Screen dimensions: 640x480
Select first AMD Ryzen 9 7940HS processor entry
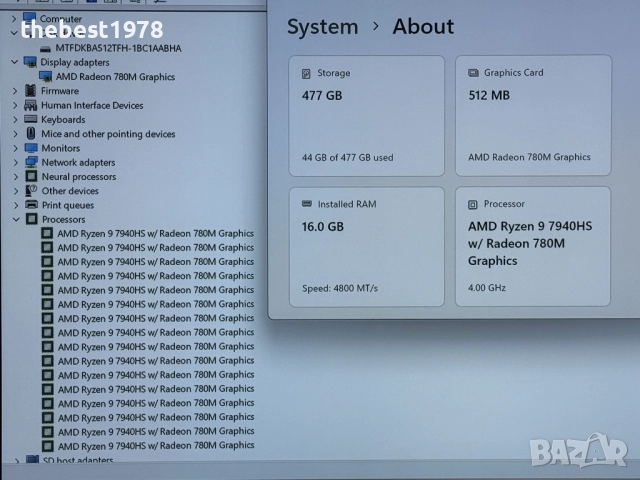pos(155,234)
